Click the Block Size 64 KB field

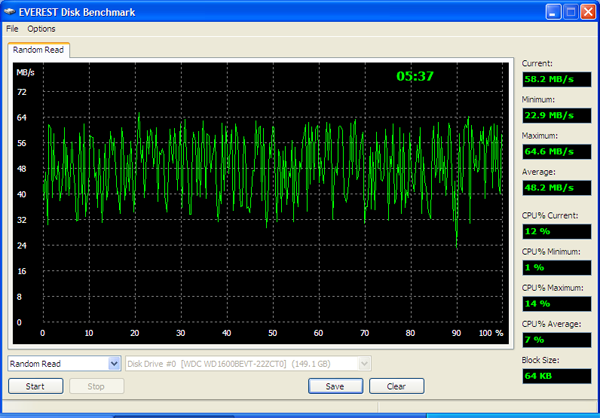(x=556, y=376)
